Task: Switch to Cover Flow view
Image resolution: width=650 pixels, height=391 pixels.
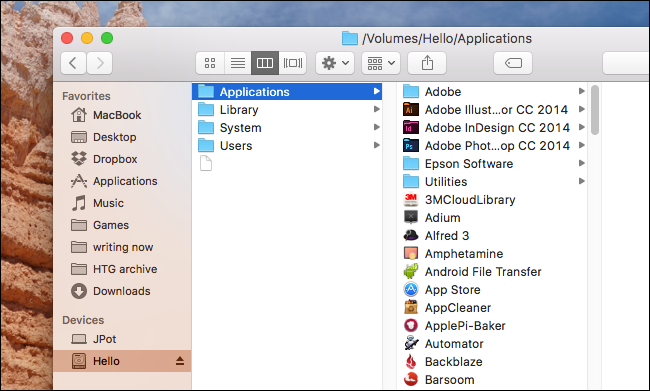Action: click(293, 63)
